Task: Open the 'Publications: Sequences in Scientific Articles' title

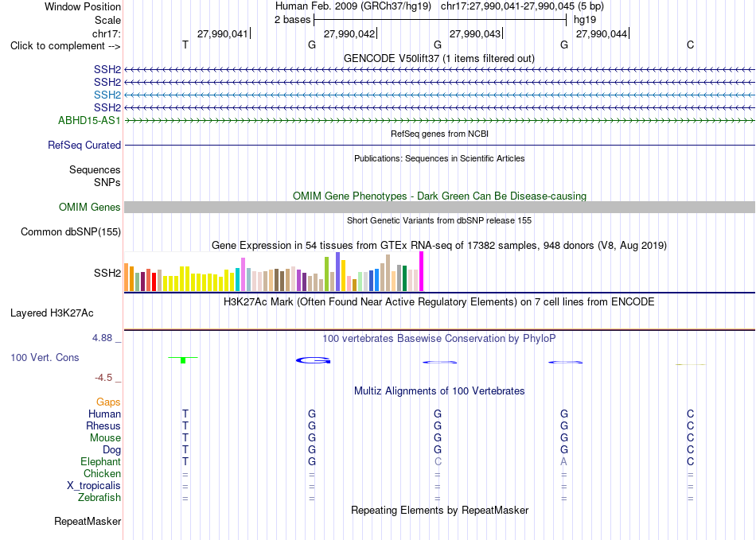Action: point(439,158)
